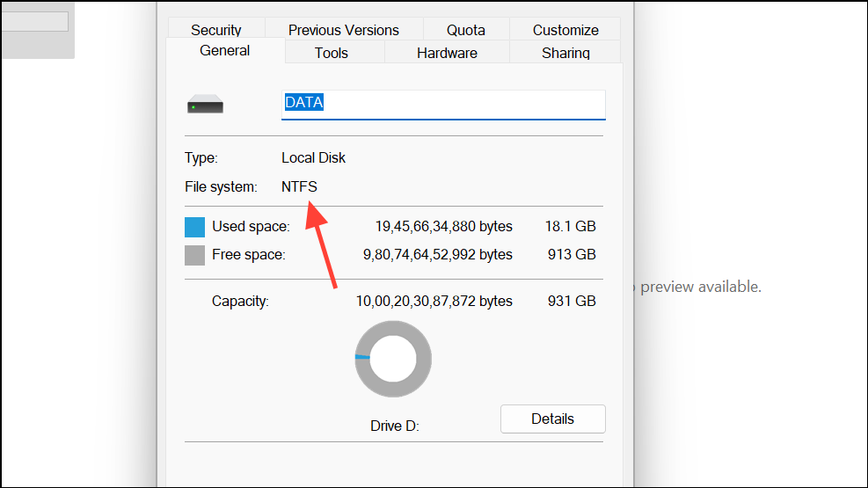The image size is (868, 488).
Task: Open the Customize tab
Action: pos(565,30)
